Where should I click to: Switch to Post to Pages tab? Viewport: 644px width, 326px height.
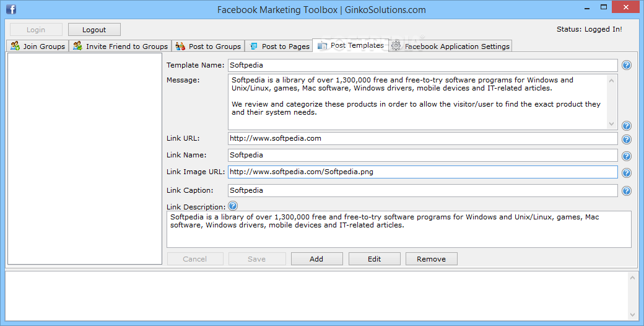coord(279,46)
